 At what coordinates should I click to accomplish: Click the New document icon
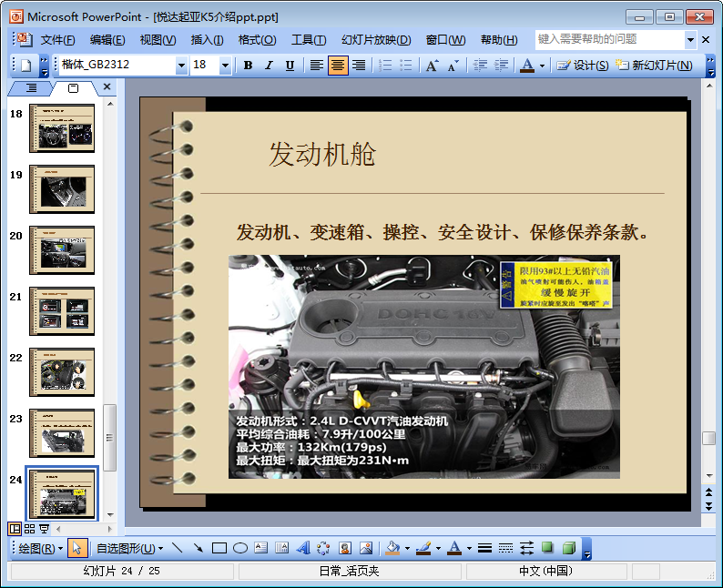point(26,66)
